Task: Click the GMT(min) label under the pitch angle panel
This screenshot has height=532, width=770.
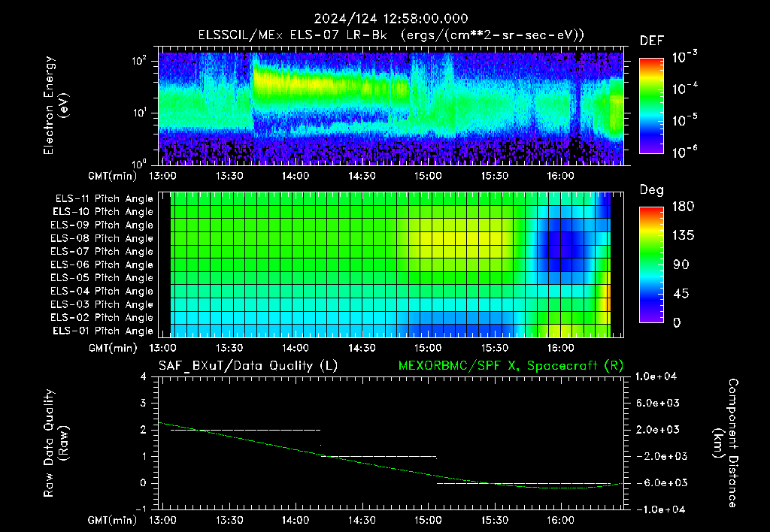Action: point(113,348)
